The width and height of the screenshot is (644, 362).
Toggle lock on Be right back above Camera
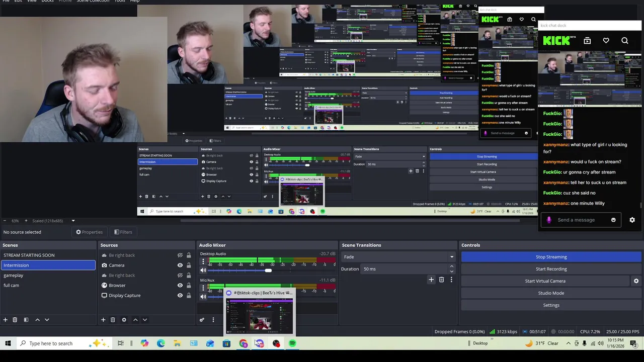189,255
